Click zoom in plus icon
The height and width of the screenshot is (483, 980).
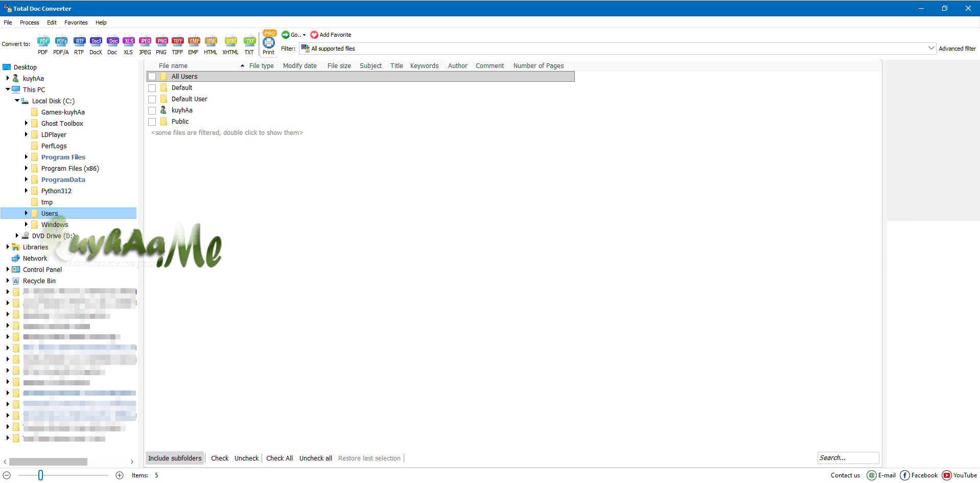[120, 475]
